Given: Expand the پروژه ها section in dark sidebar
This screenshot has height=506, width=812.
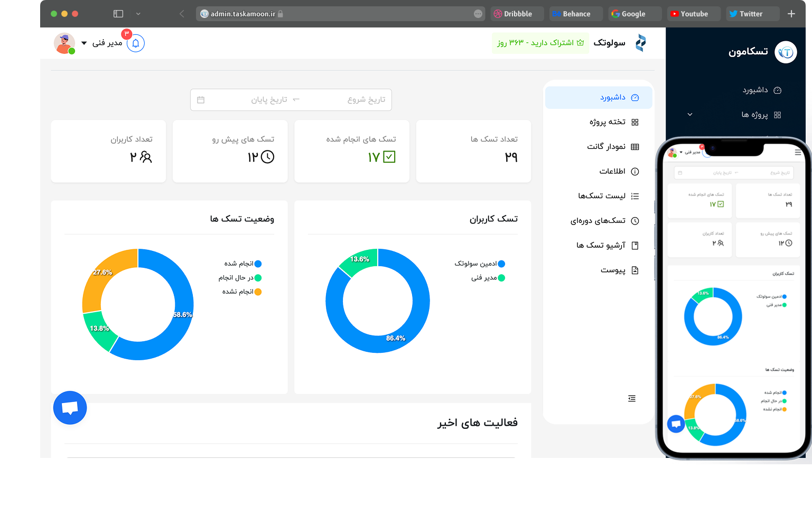Looking at the screenshot, I should pyautogui.click(x=689, y=114).
